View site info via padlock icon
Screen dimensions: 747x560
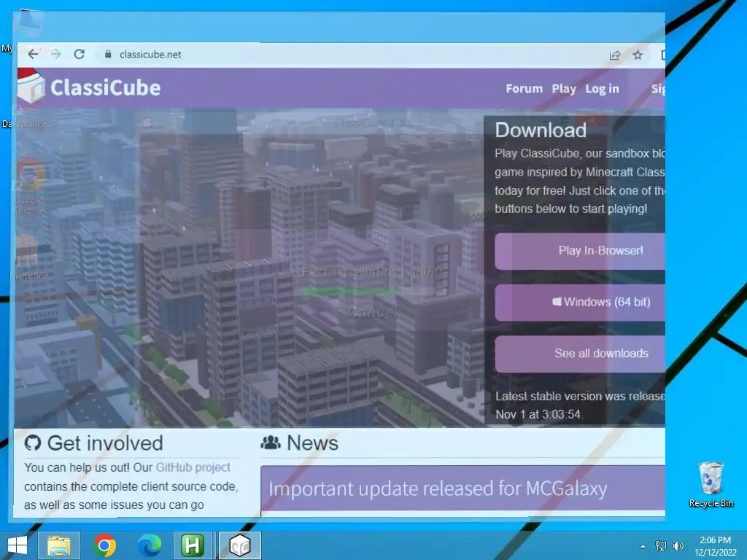pos(108,54)
